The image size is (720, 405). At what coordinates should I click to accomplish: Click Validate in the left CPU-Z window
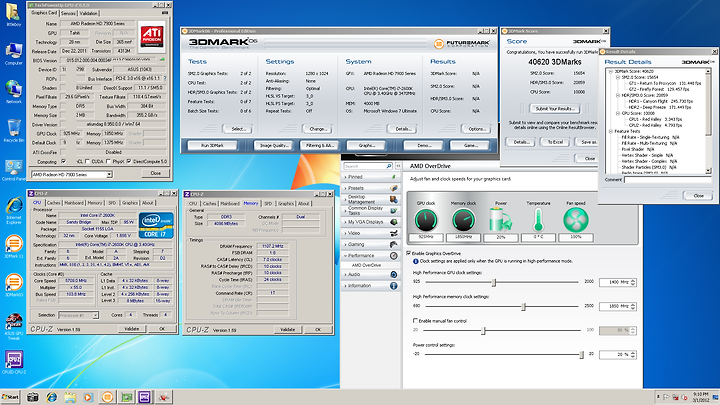[x=131, y=329]
